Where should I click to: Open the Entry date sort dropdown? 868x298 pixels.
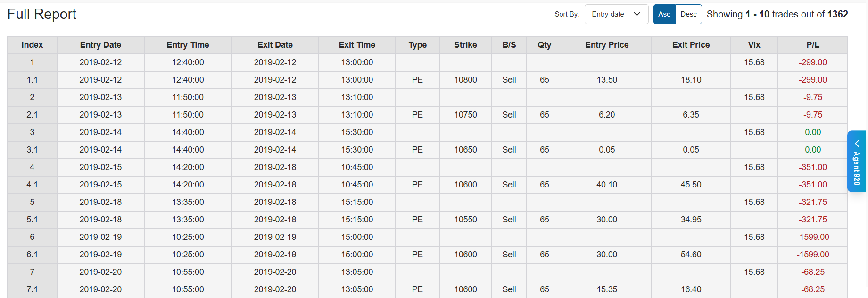(x=616, y=14)
